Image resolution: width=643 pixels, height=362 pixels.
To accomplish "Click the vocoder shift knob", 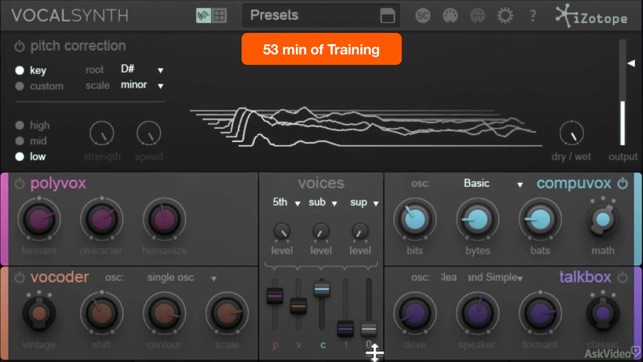I will click(102, 313).
